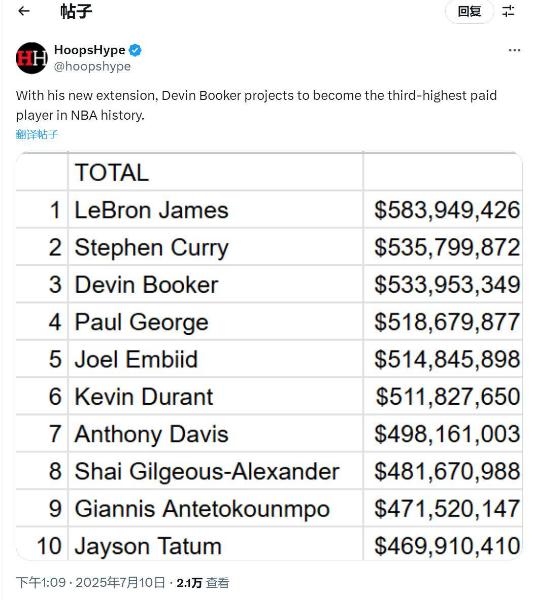Click the 翻译帖子 translate post link

point(37,134)
